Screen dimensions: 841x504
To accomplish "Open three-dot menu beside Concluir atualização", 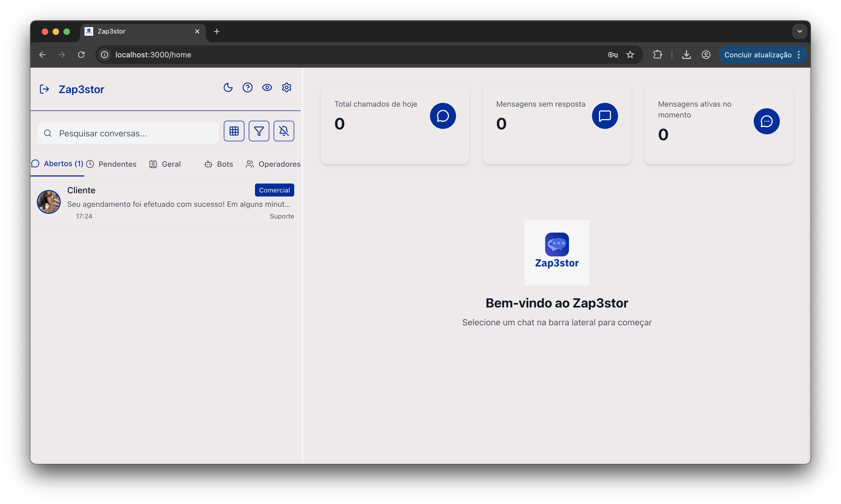I will click(x=799, y=55).
